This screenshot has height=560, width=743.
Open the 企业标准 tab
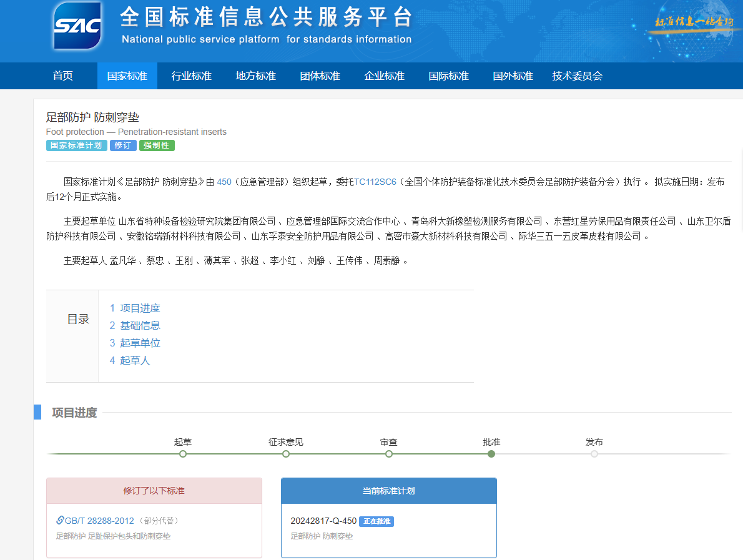(x=384, y=76)
